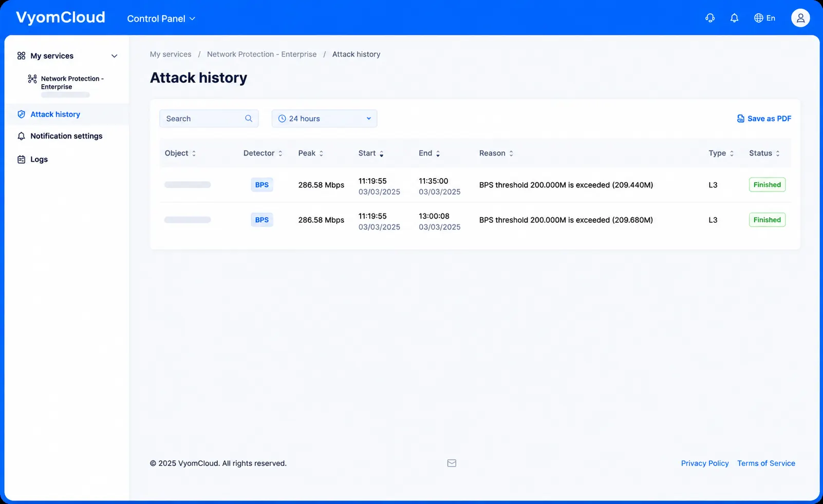Click the envelope icon in footer

coord(452,463)
